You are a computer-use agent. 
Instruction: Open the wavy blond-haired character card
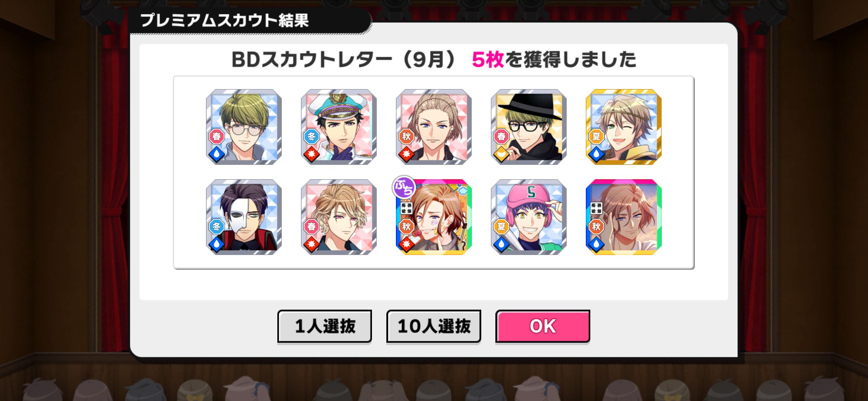click(x=339, y=217)
